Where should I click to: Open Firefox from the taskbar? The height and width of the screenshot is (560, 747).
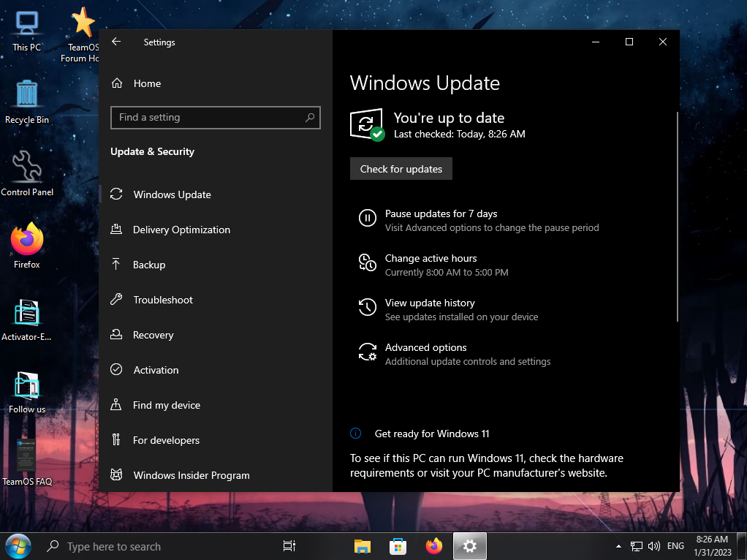(434, 546)
